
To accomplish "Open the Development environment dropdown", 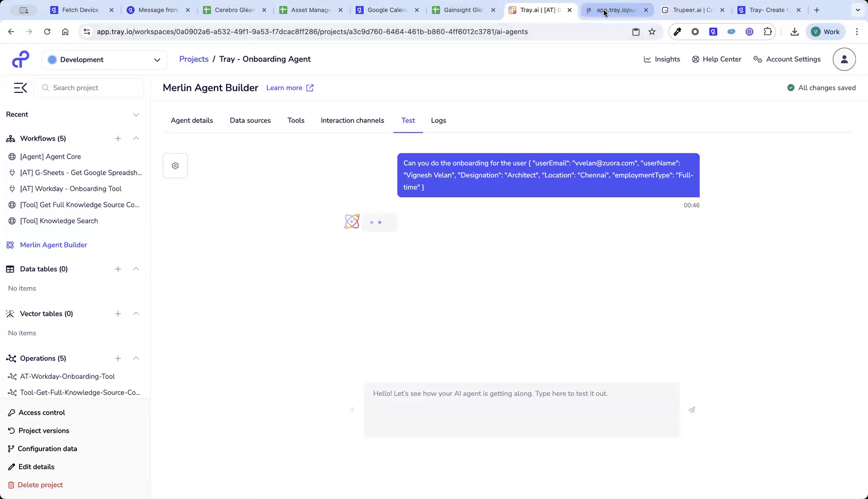I will 104,59.
